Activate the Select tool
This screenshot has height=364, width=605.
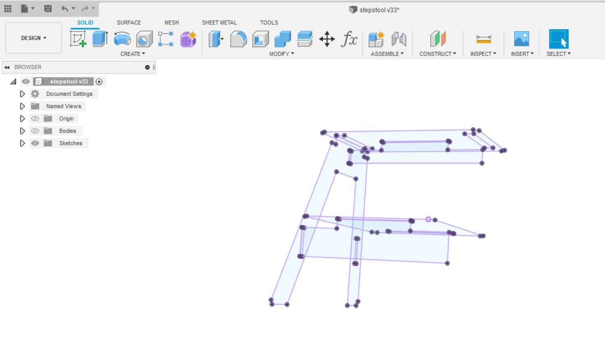(559, 39)
